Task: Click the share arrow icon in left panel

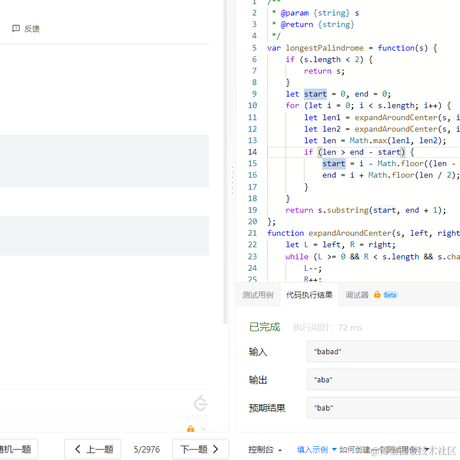Action: [x=200, y=403]
